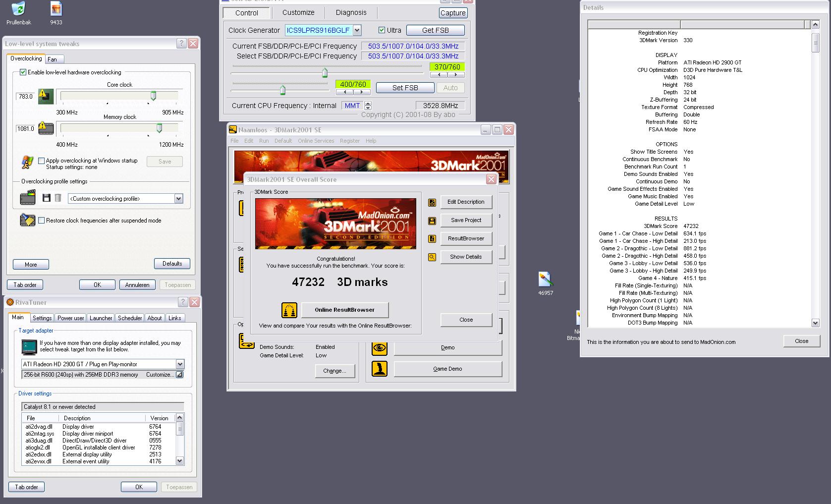Open the Custom overclocking profile dropdown
Viewport: 831px width, 504px height.
tap(178, 199)
